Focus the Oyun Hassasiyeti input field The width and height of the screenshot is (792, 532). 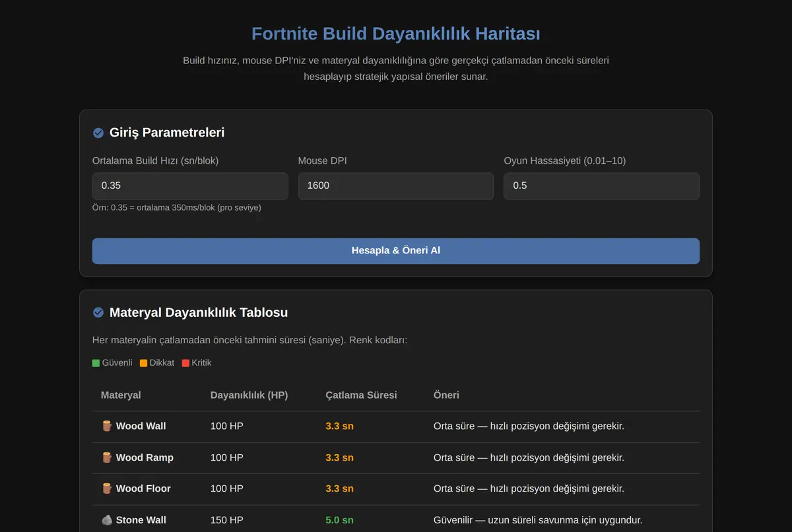pyautogui.click(x=602, y=186)
